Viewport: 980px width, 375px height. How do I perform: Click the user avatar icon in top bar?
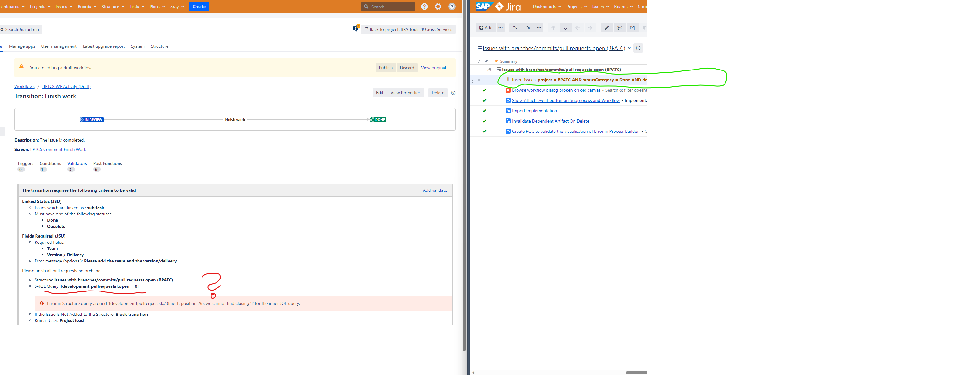pos(452,7)
